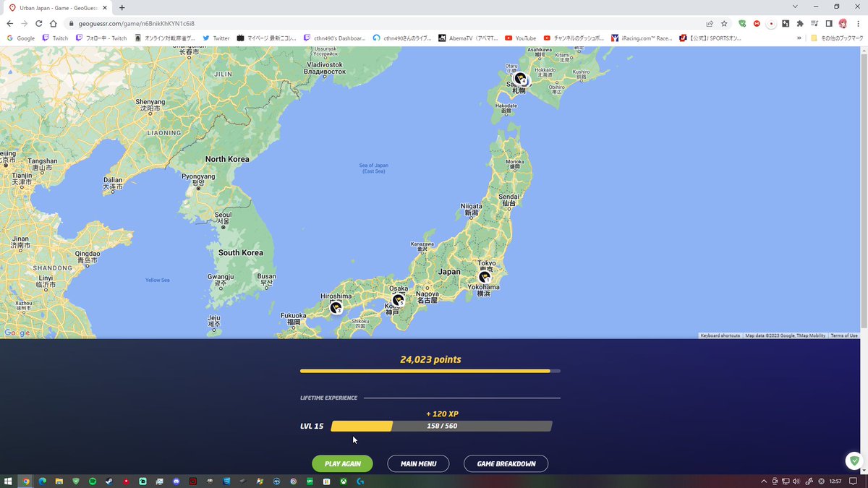Screen dimensions: 868x488
Task: Open その他のブックマーク folder
Action: [836, 38]
